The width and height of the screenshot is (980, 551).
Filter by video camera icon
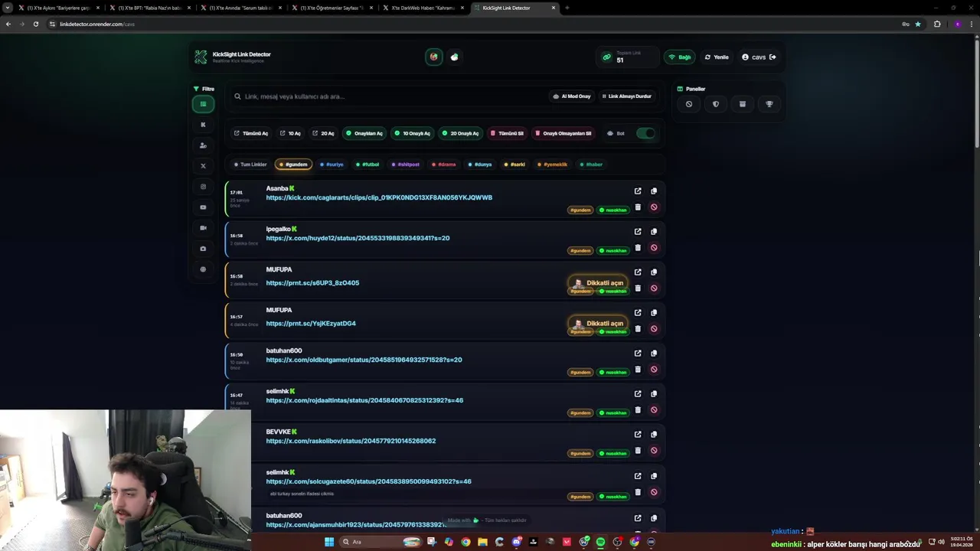203,228
